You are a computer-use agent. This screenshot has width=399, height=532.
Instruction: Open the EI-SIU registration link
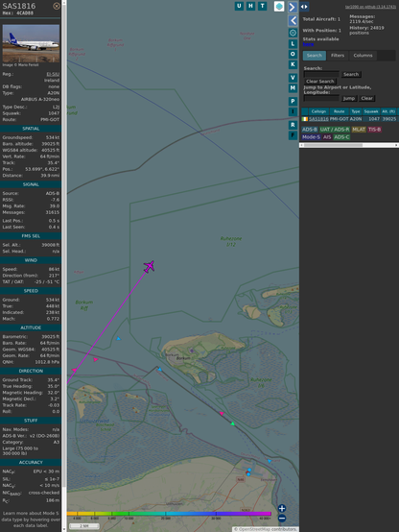(x=53, y=74)
